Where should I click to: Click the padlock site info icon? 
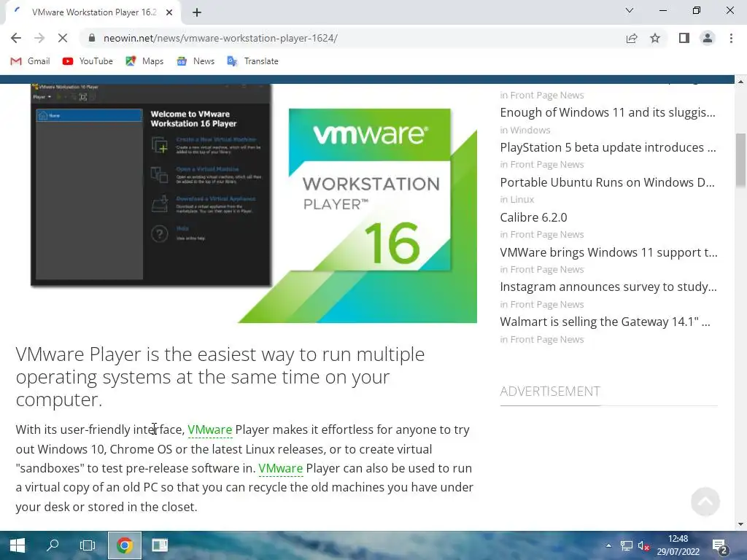92,38
